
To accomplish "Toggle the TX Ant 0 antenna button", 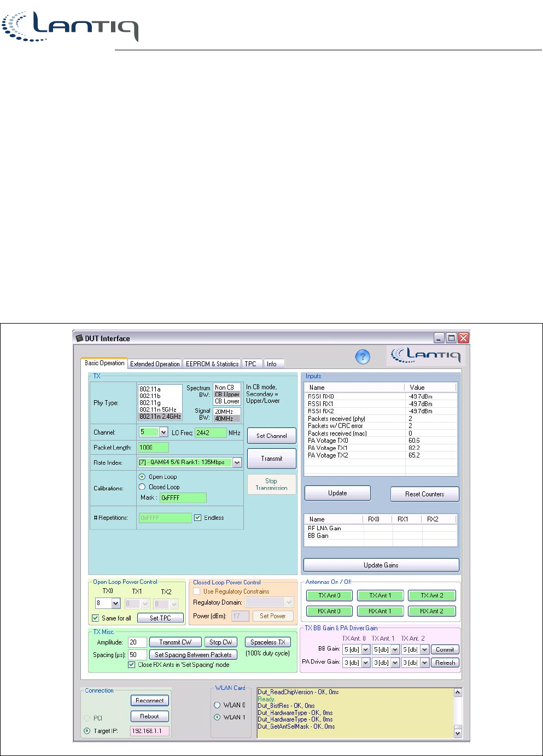I will click(330, 595).
